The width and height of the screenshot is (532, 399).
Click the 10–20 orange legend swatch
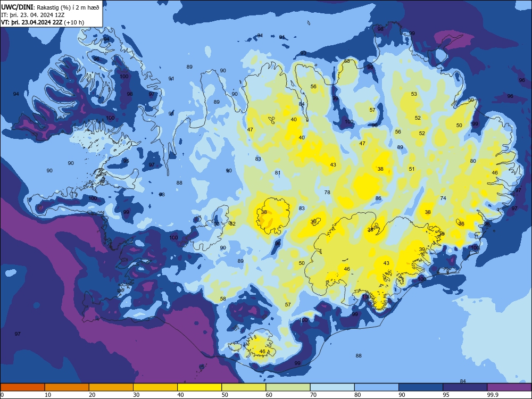[67, 387]
